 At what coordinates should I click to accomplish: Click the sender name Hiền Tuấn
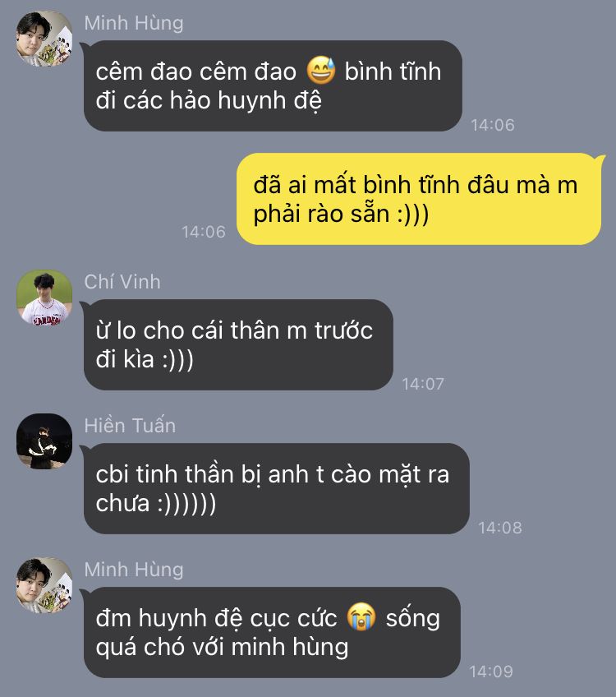coord(130,426)
